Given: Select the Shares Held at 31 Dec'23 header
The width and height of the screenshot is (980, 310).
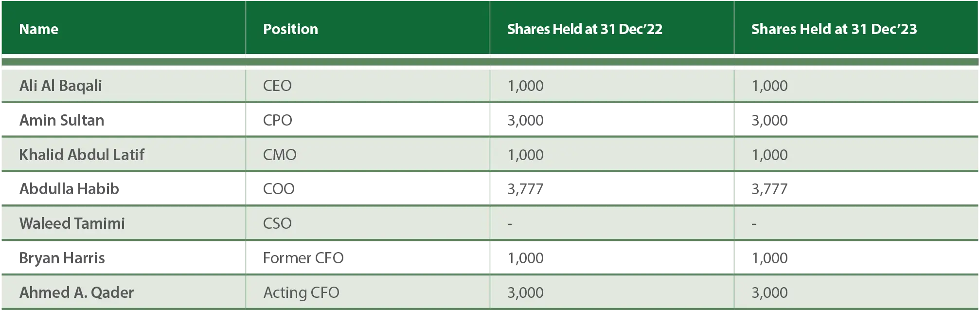Looking at the screenshot, I should [x=834, y=29].
